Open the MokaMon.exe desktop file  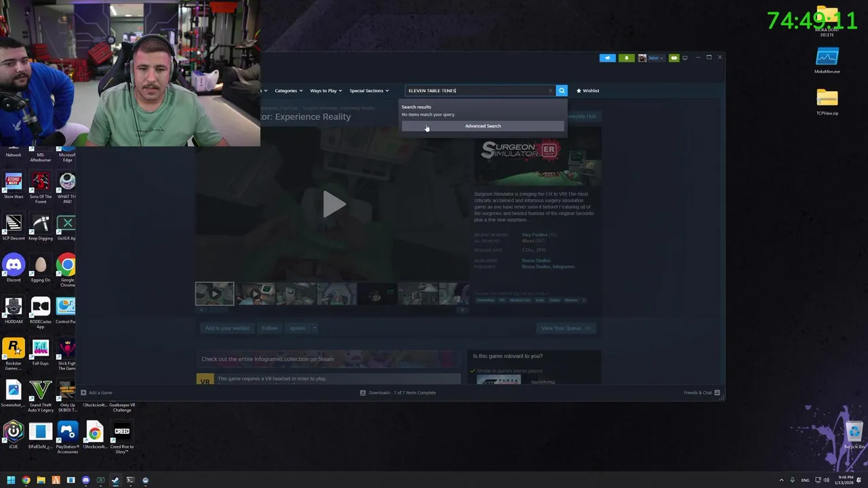[x=827, y=60]
